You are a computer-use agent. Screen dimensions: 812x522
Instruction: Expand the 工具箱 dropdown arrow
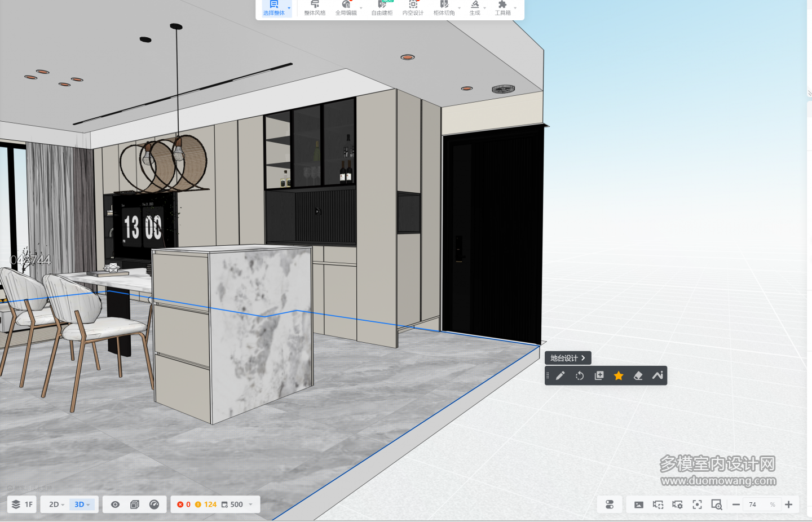pos(515,8)
